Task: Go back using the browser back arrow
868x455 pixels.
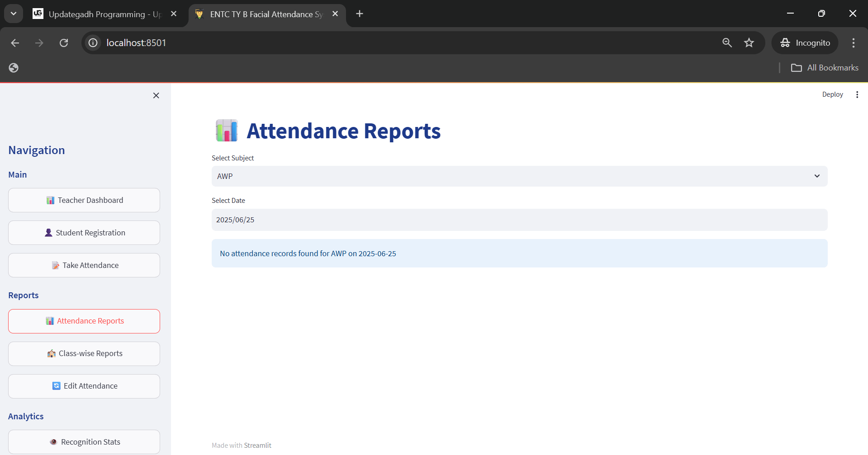Action: [x=15, y=43]
